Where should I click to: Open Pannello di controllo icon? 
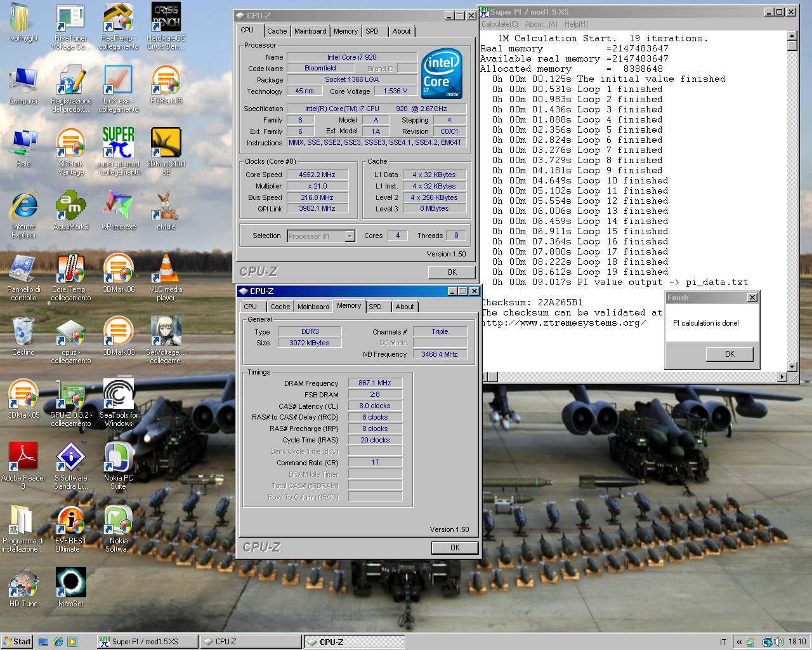click(23, 277)
